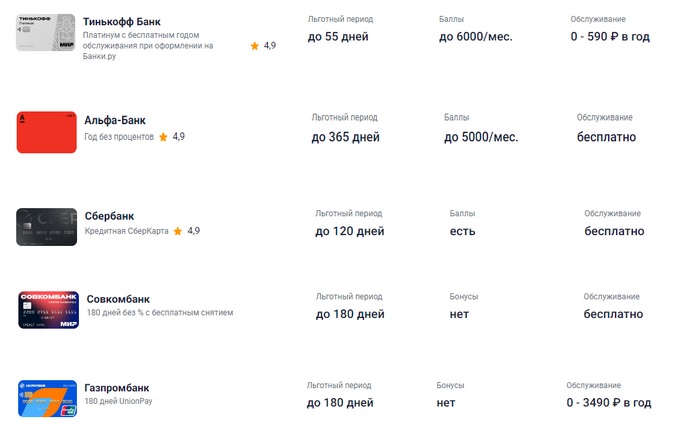
Task: Click the dark Sberbank card image
Action: [x=47, y=227]
